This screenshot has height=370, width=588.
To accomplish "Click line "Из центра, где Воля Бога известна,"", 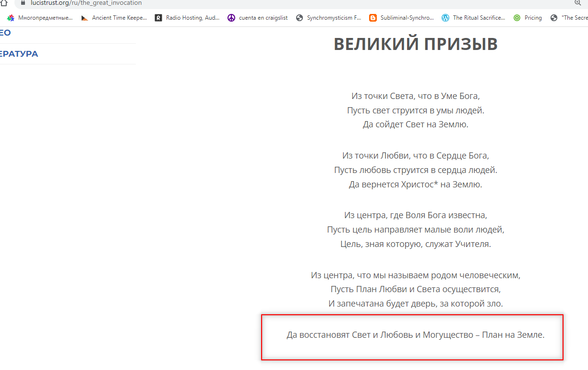I will (x=416, y=215).
